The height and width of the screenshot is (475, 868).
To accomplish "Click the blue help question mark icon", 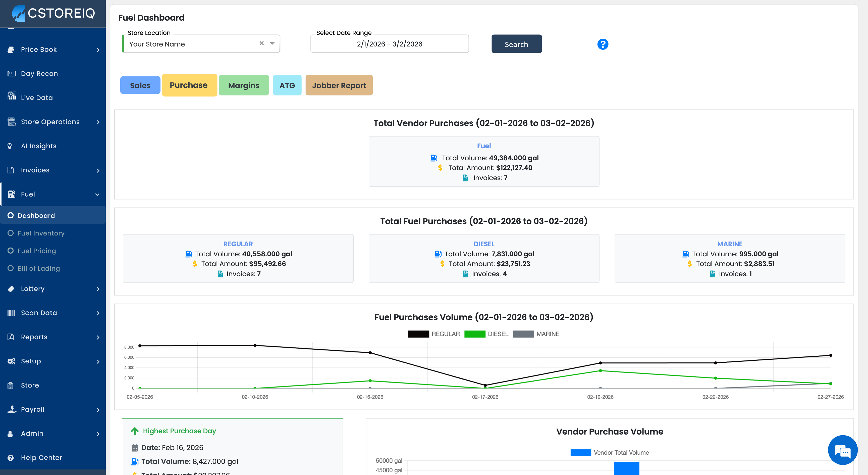I will tap(603, 44).
